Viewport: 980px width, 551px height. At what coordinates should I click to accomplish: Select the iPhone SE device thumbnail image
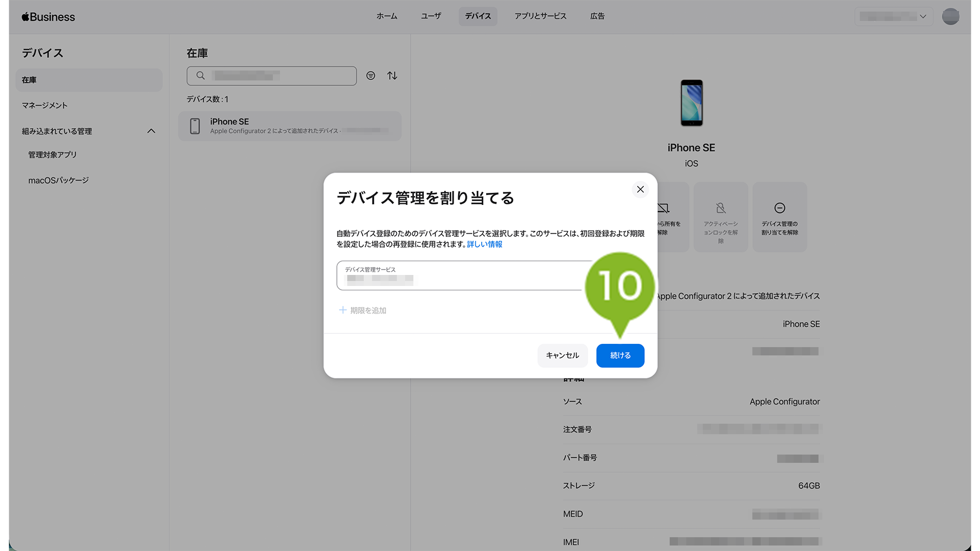[691, 103]
